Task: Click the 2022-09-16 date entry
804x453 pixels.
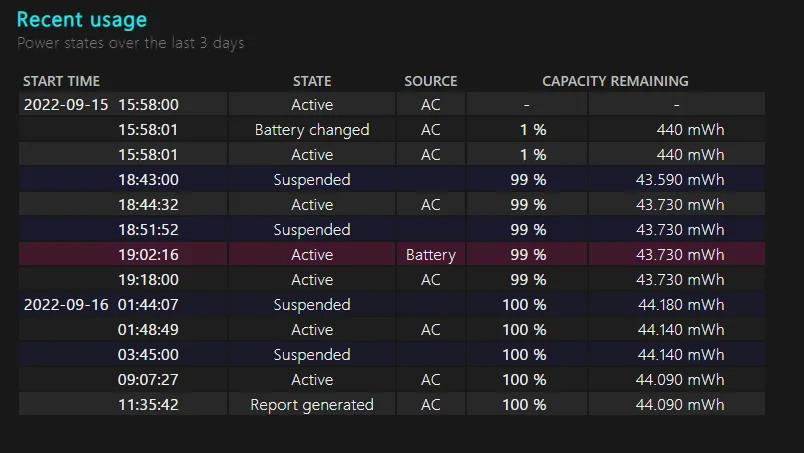Action: tap(66, 305)
